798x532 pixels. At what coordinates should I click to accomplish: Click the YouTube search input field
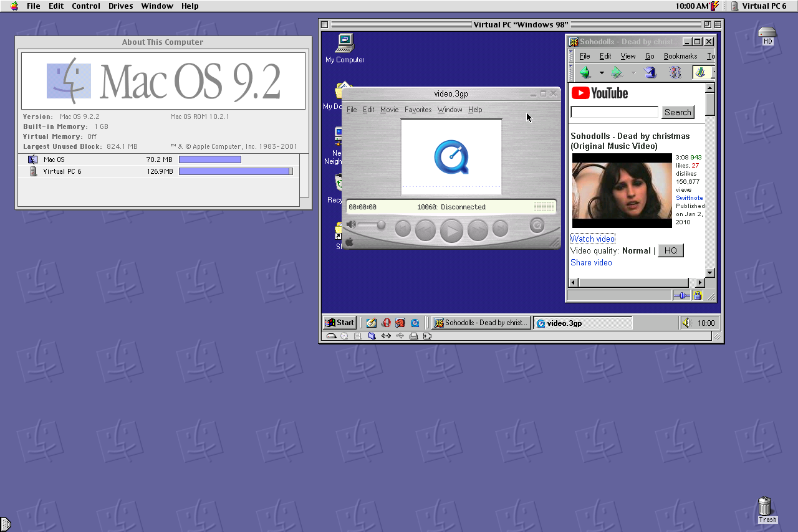(615, 112)
